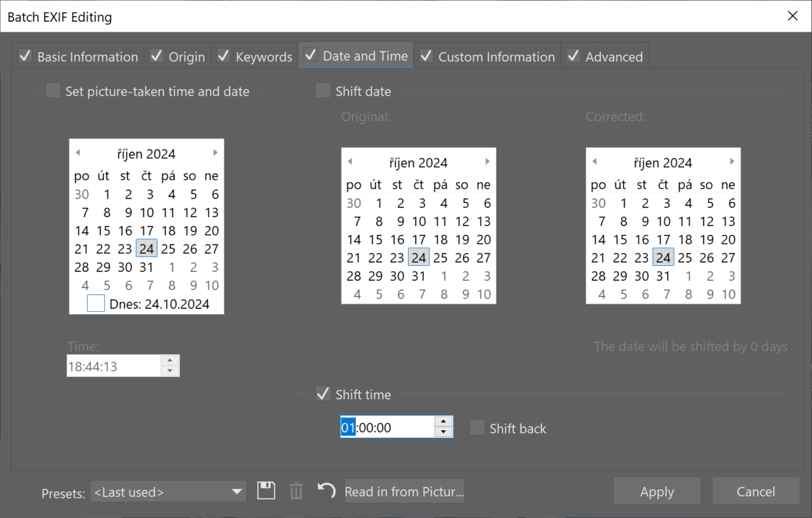Image resolution: width=812 pixels, height=518 pixels.
Task: Select October 15 in the Original calendar
Action: pyautogui.click(x=376, y=239)
